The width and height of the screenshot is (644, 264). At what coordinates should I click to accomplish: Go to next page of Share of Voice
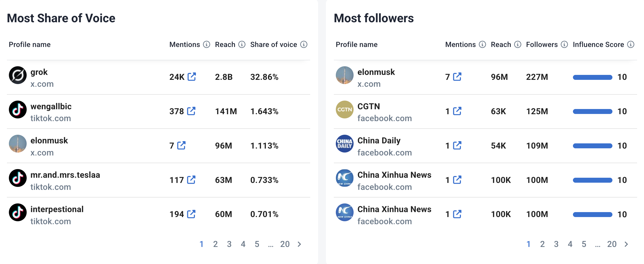(x=299, y=244)
